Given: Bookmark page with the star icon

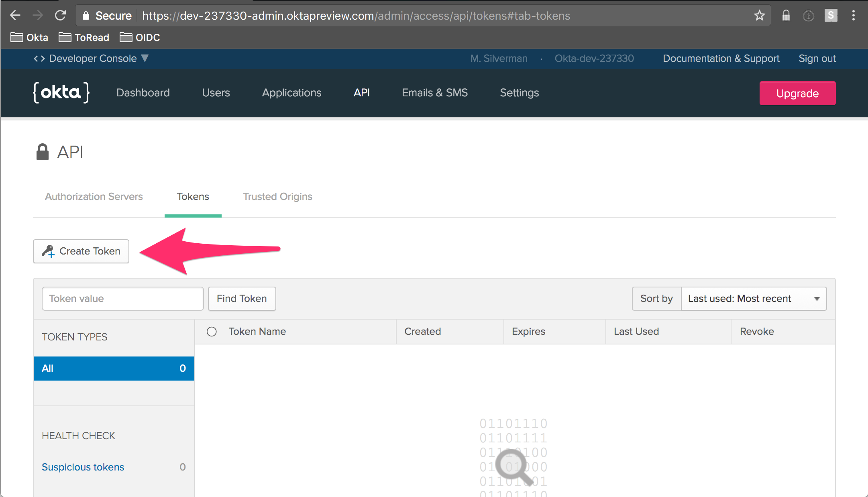Looking at the screenshot, I should (759, 16).
